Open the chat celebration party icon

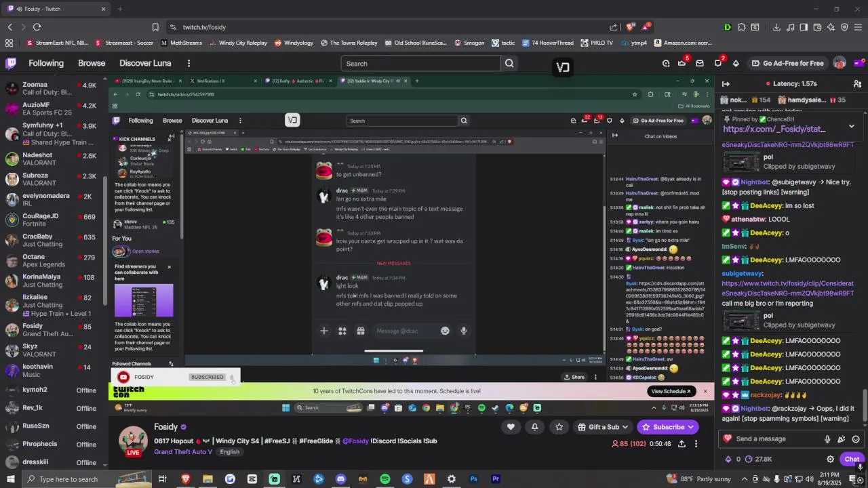pos(842,439)
